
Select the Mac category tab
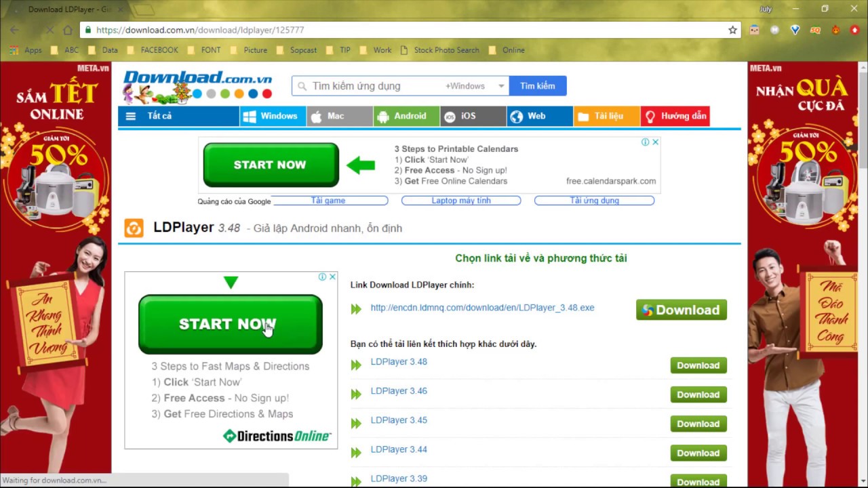coord(339,116)
